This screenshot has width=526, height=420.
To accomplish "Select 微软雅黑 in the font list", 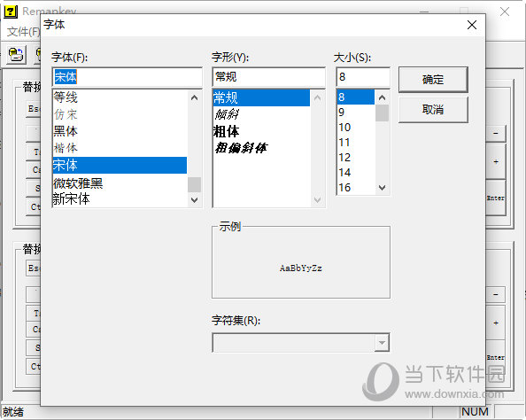I will pyautogui.click(x=120, y=183).
